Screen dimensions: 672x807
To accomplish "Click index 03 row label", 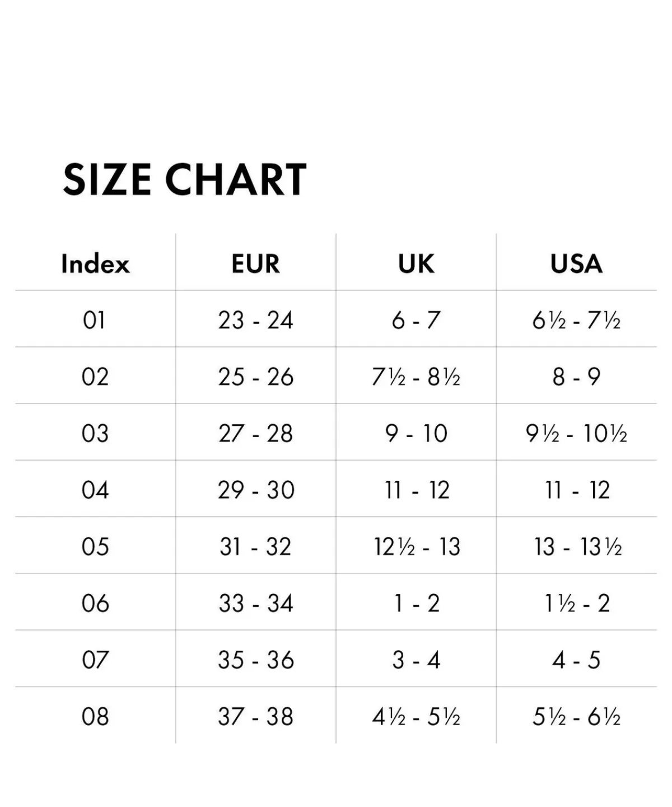I will pos(95,433).
